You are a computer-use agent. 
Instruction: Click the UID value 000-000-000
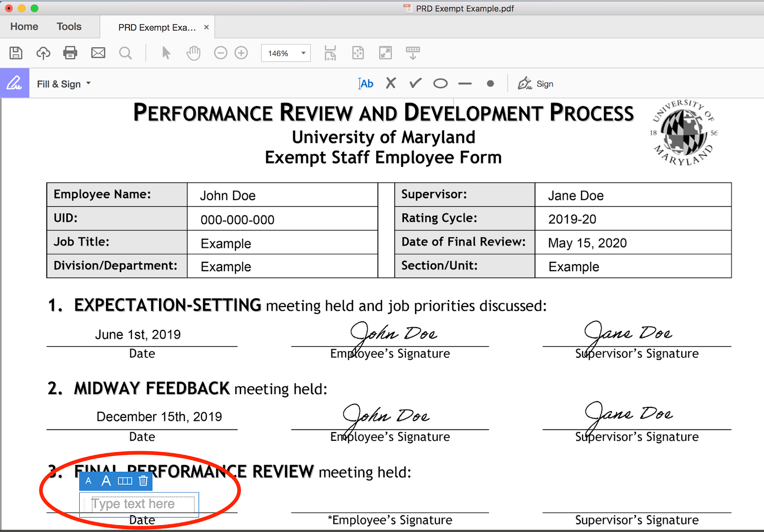click(x=237, y=220)
